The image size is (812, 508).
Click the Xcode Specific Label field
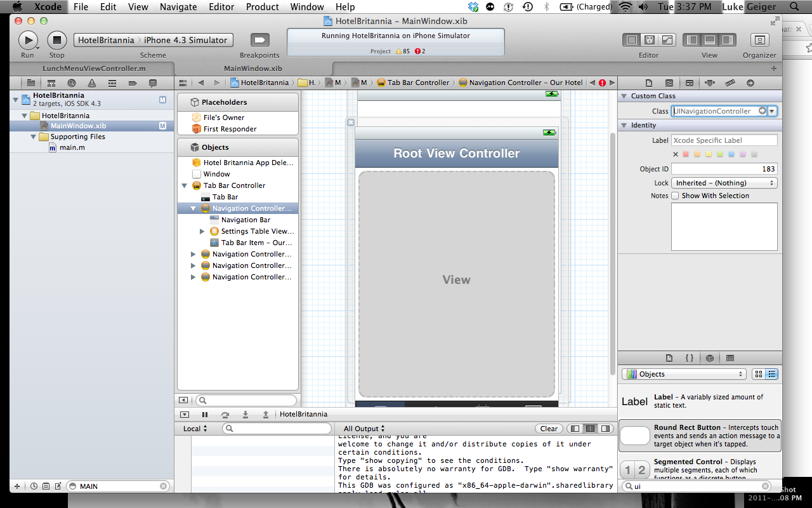click(724, 140)
